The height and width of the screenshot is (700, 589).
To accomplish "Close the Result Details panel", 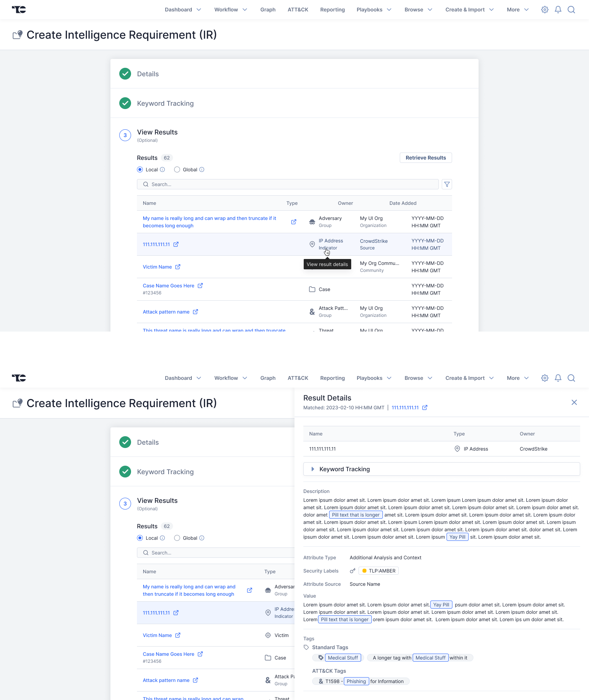I will tap(574, 402).
